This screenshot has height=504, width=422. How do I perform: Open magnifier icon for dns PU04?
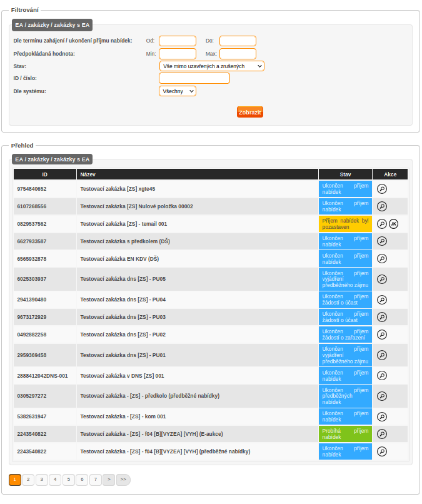pos(381,300)
